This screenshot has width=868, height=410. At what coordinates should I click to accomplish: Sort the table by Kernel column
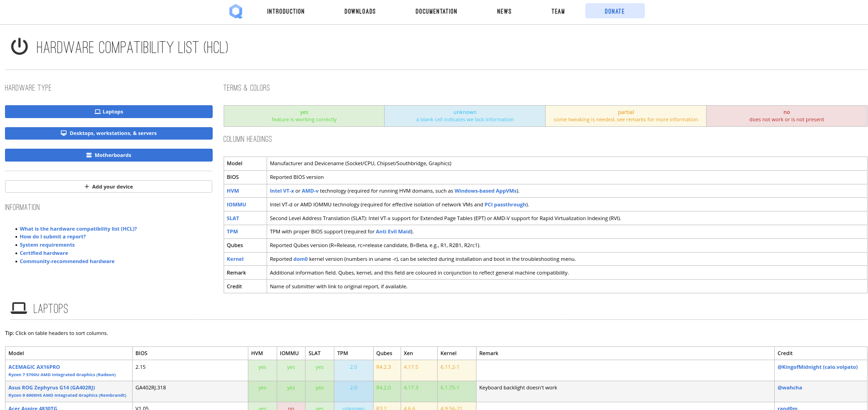448,353
